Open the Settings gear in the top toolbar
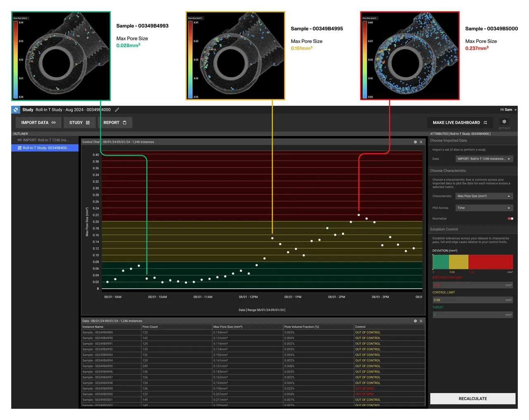529x420 pixels. [x=504, y=122]
